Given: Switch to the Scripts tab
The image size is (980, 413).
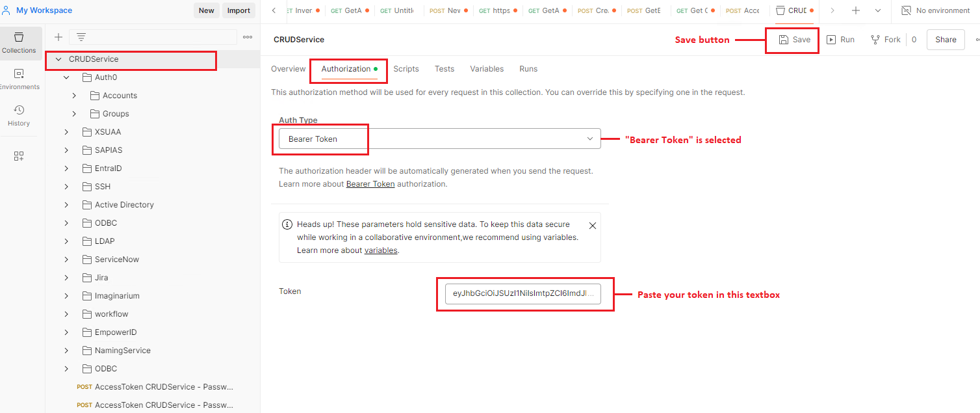Looking at the screenshot, I should click(406, 69).
